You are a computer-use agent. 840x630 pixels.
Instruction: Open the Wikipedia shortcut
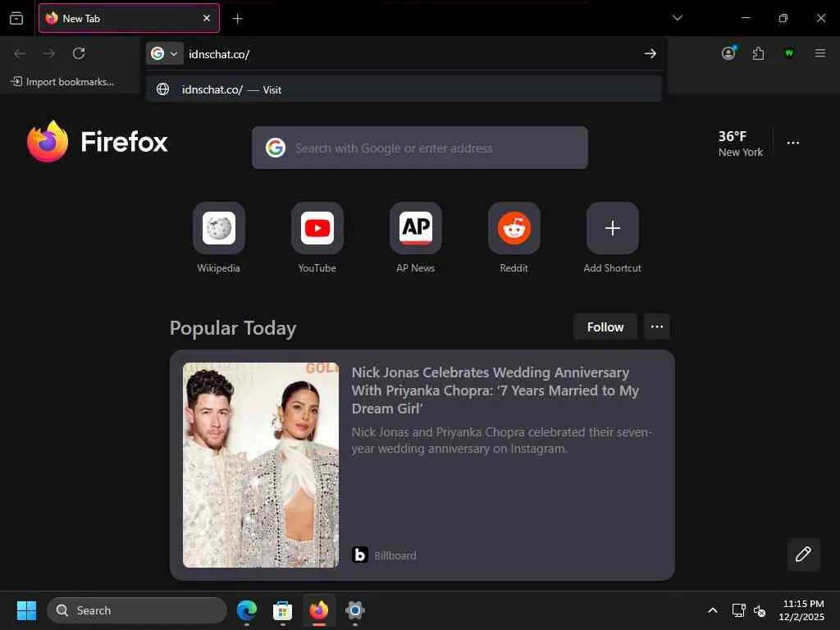tap(218, 238)
